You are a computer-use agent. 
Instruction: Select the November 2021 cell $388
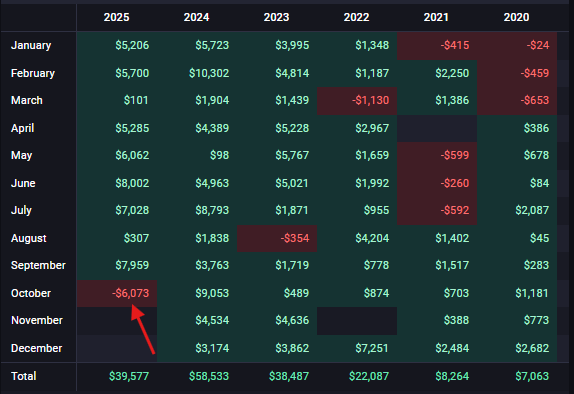click(x=437, y=320)
